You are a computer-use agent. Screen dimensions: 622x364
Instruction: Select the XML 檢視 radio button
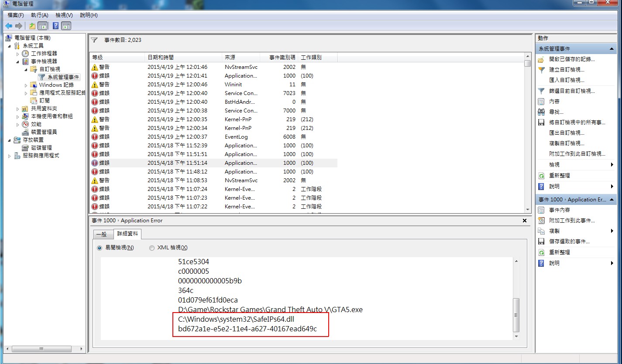tap(152, 248)
